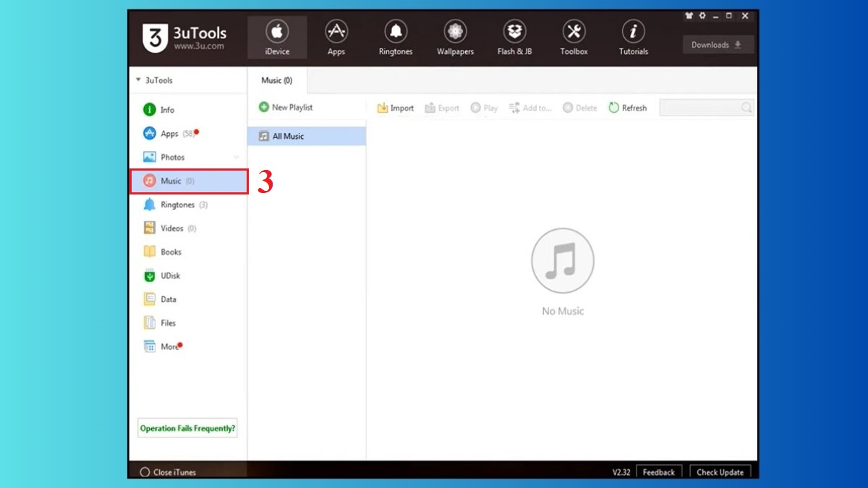Screen dimensions: 868x488
Task: Click New Playlist button
Action: pyautogui.click(x=286, y=107)
